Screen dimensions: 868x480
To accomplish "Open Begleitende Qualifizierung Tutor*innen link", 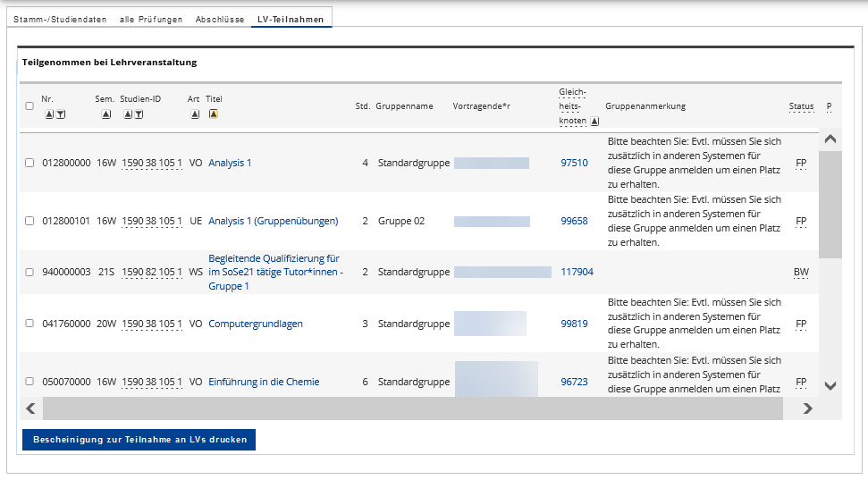I will [x=275, y=272].
